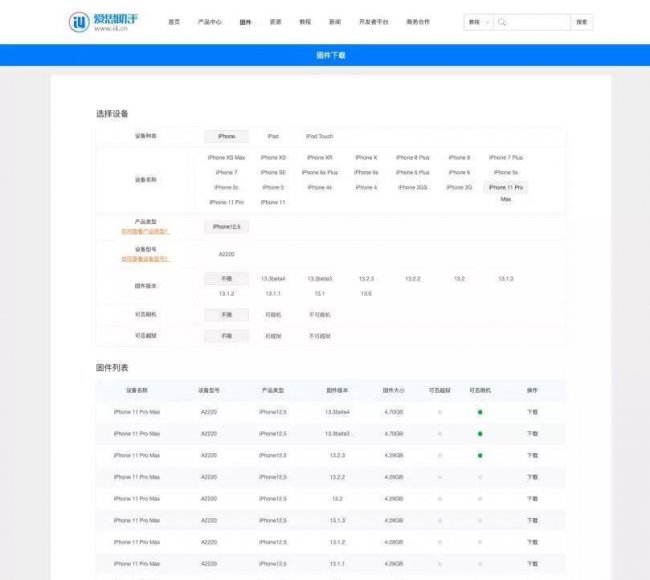Click green flashable dot for 13.2.3
The width and height of the screenshot is (650, 580).
[x=480, y=455]
